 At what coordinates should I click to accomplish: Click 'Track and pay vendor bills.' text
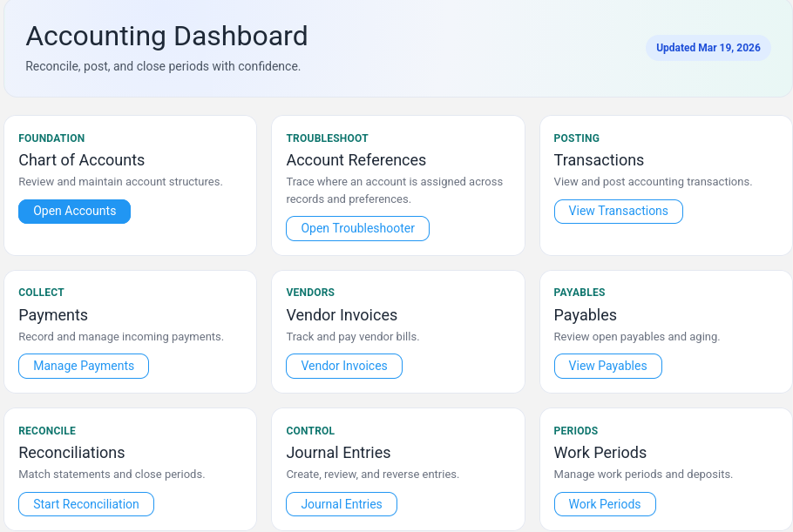coord(353,337)
